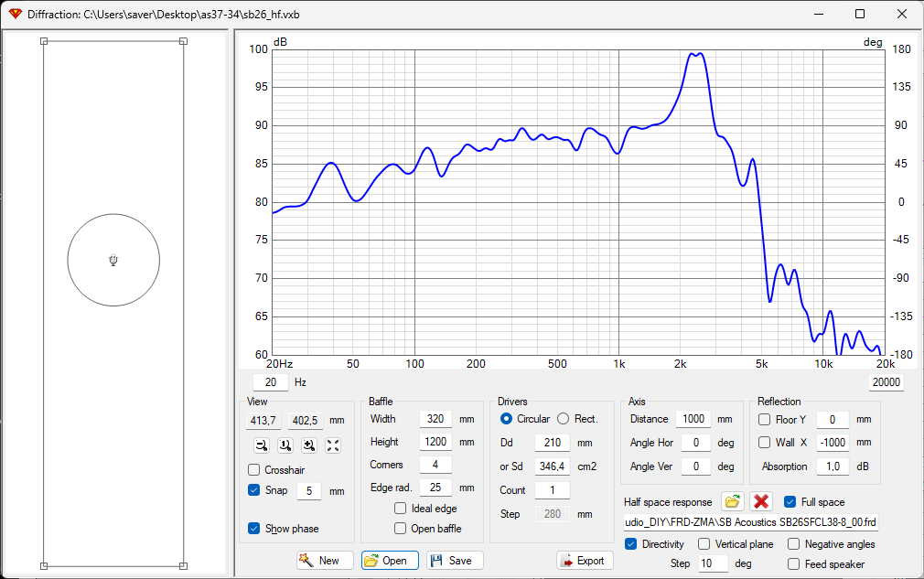
Task: Maximize the Diffraction window
Action: tap(860, 14)
